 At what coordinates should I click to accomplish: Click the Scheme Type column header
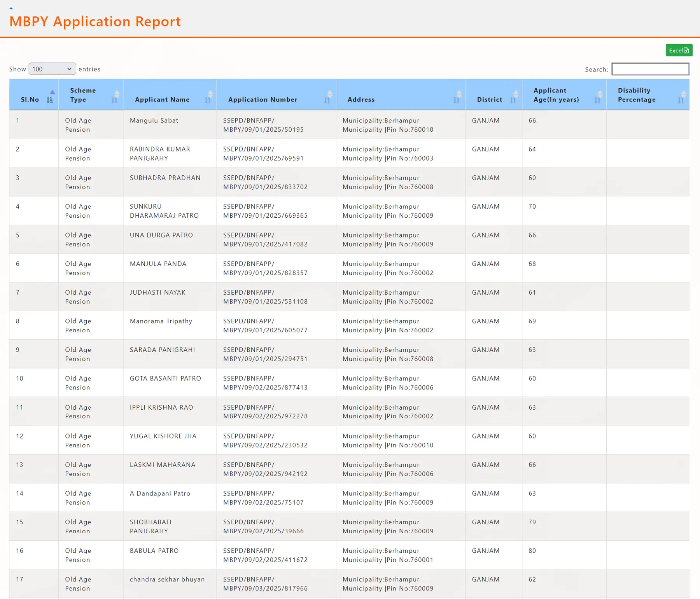pos(83,95)
